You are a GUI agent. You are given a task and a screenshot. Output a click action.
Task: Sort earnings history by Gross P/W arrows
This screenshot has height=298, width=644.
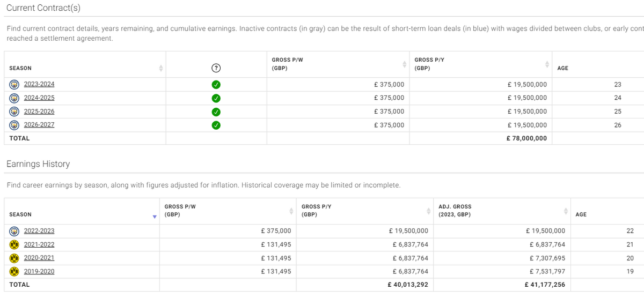(290, 210)
